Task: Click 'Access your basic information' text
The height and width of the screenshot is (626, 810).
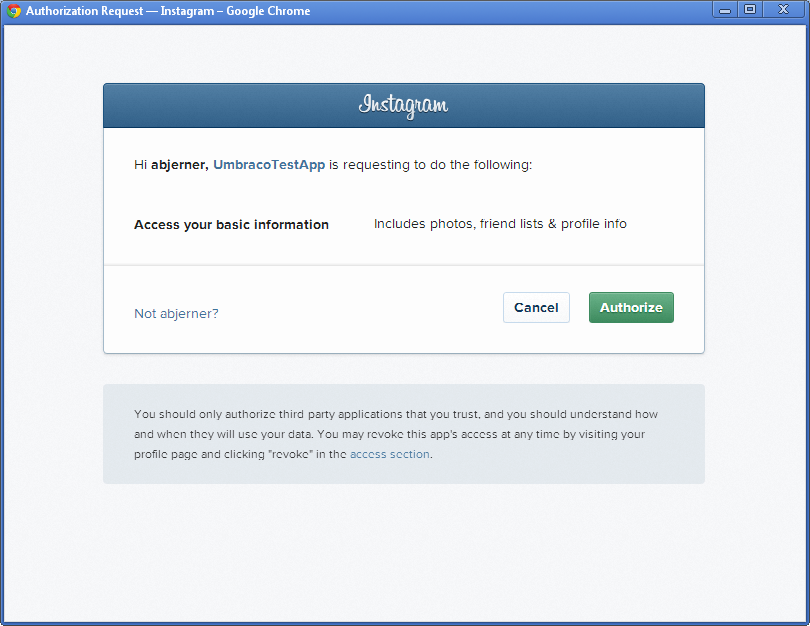Action: click(x=231, y=225)
